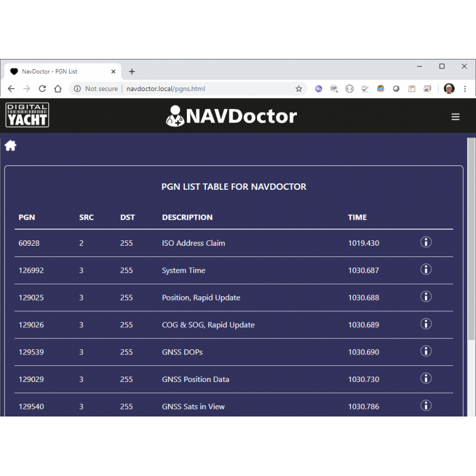The height and width of the screenshot is (476, 476).
Task: Click the NAVDoctor title logo
Action: pyautogui.click(x=231, y=115)
